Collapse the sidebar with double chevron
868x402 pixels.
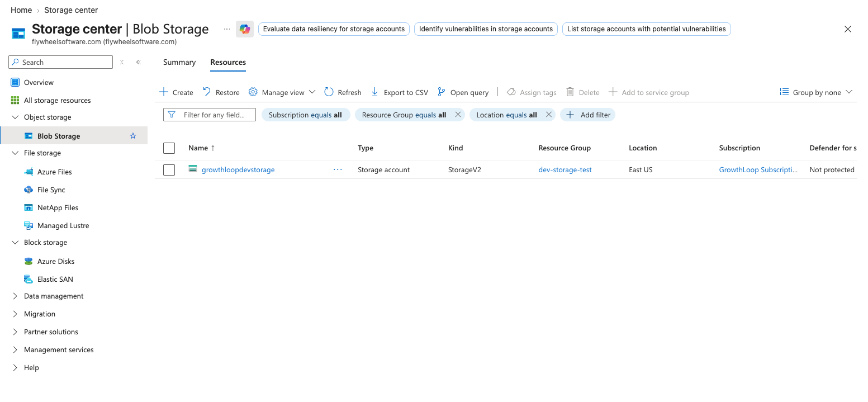[138, 62]
